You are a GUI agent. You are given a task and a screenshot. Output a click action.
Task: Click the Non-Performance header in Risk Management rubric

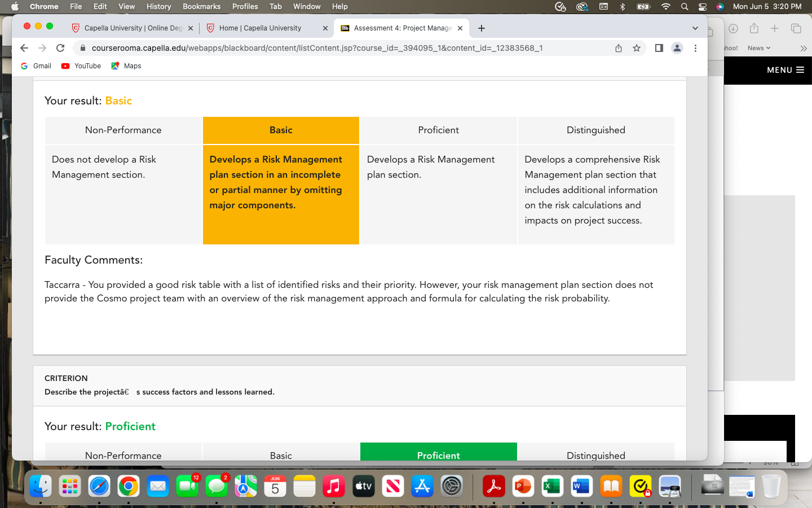[x=123, y=130]
